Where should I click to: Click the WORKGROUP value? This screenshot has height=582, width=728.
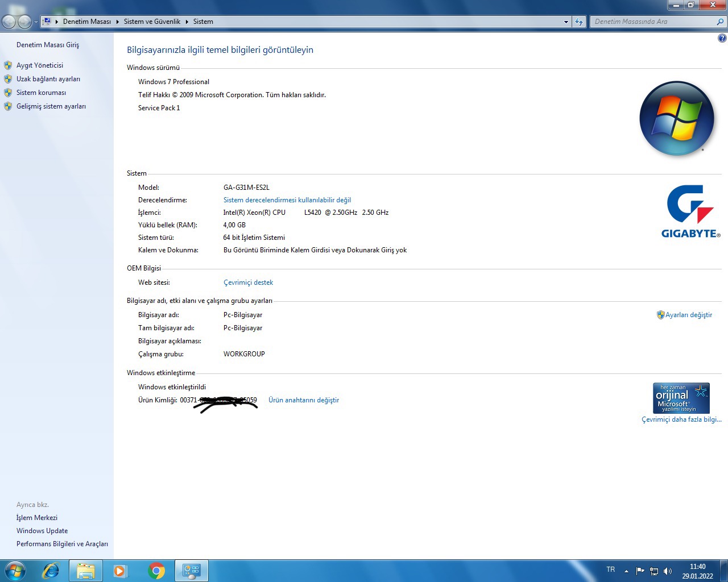point(244,354)
